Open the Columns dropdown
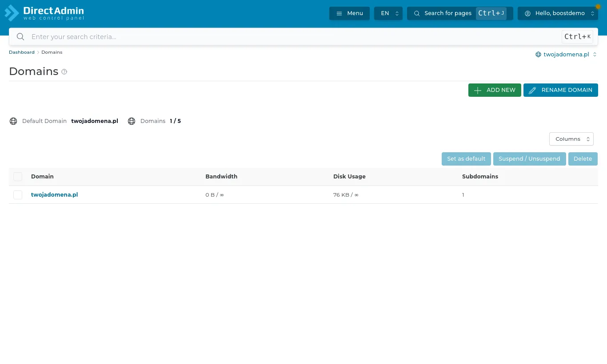This screenshot has height=364, width=607. [x=571, y=139]
